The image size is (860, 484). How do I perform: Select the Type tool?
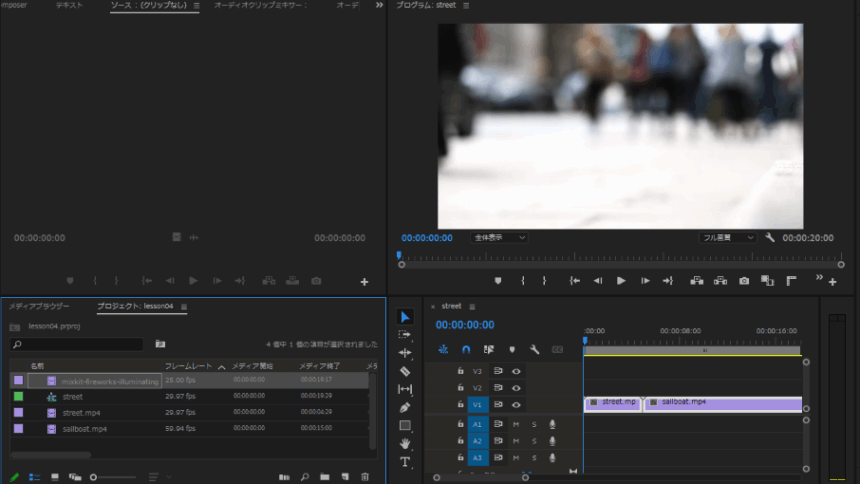405,462
